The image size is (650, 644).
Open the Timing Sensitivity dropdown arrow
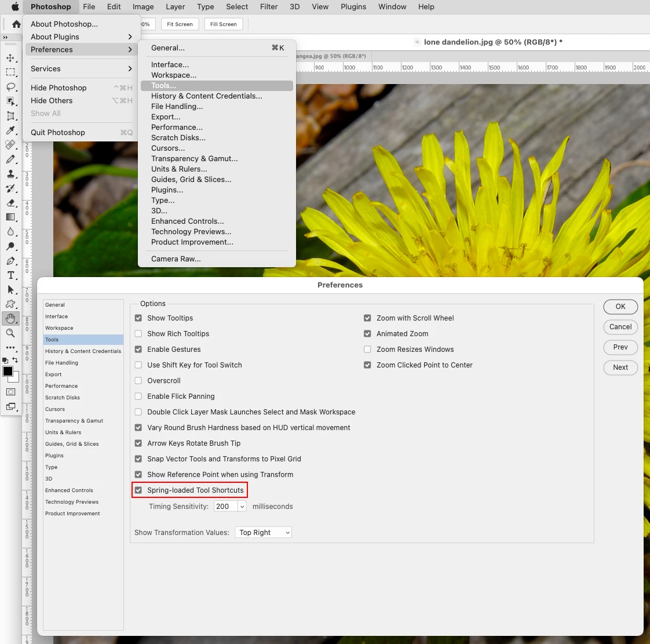tap(242, 506)
